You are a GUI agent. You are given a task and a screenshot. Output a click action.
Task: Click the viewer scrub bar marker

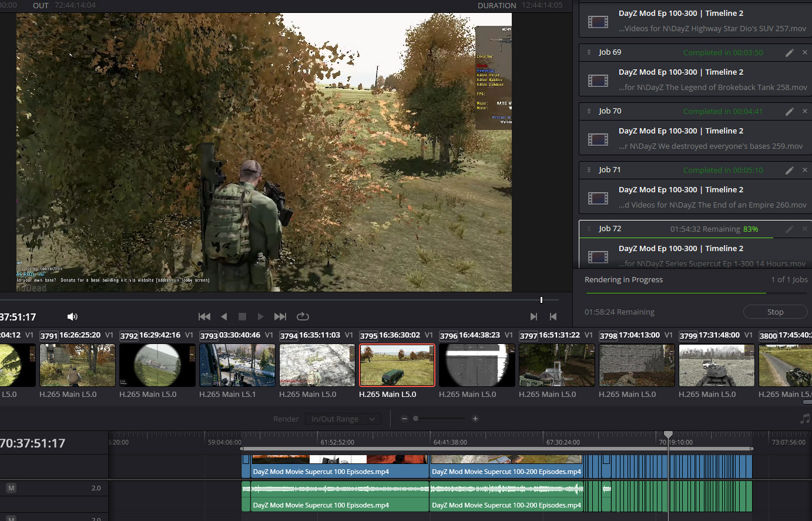coord(541,300)
